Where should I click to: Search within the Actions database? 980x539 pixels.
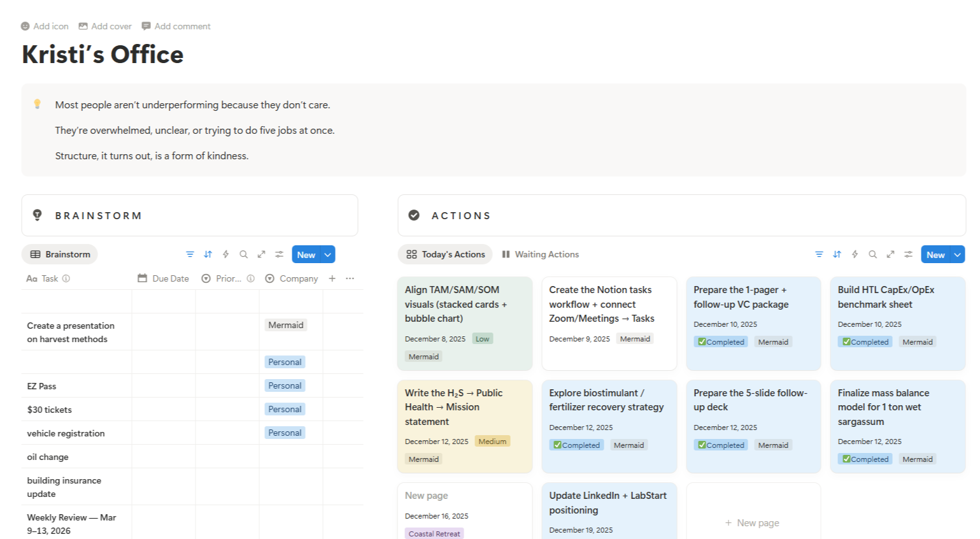tap(873, 254)
